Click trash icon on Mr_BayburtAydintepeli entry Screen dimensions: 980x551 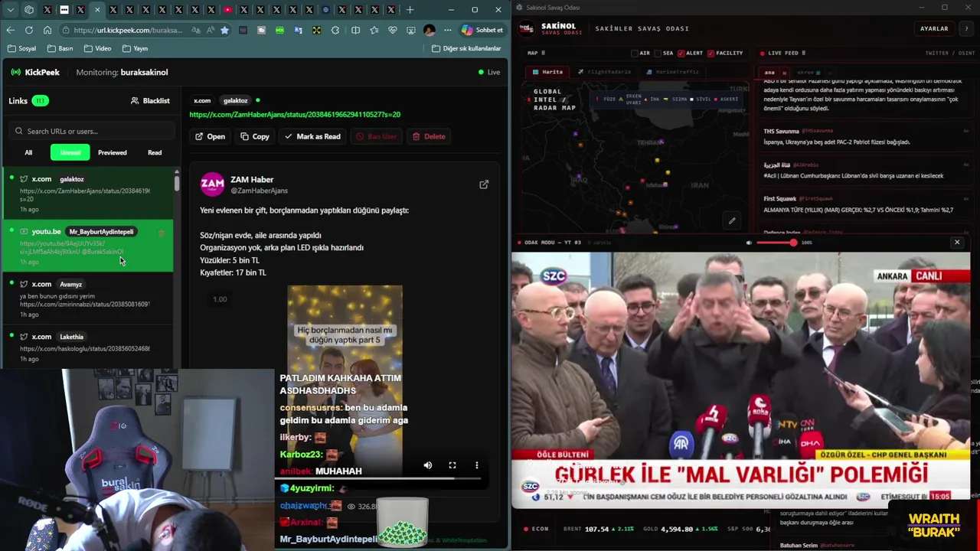[161, 232]
